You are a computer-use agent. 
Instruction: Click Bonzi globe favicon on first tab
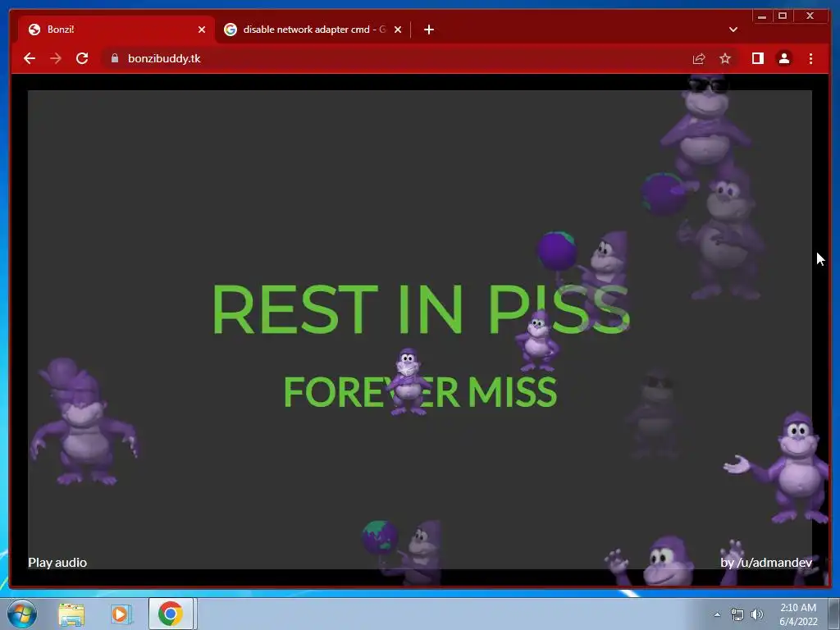34,30
